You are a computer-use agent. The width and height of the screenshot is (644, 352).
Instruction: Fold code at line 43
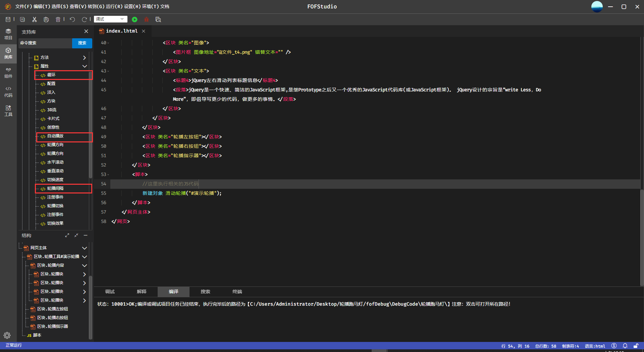pos(108,71)
